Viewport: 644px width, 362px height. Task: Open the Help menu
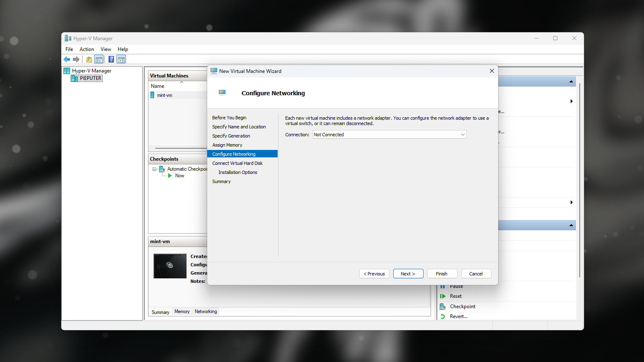pyautogui.click(x=123, y=49)
